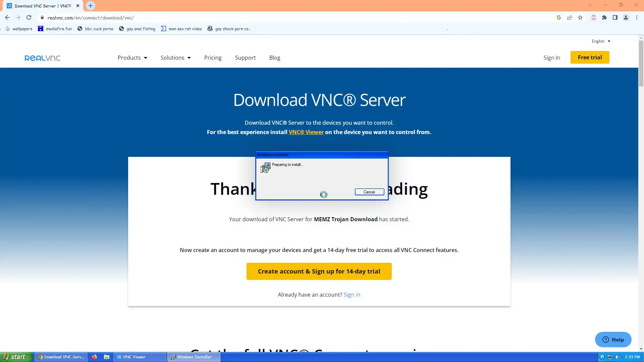Open the browser side panel icon
Image resolution: width=644 pixels, height=362 pixels.
(x=615, y=17)
